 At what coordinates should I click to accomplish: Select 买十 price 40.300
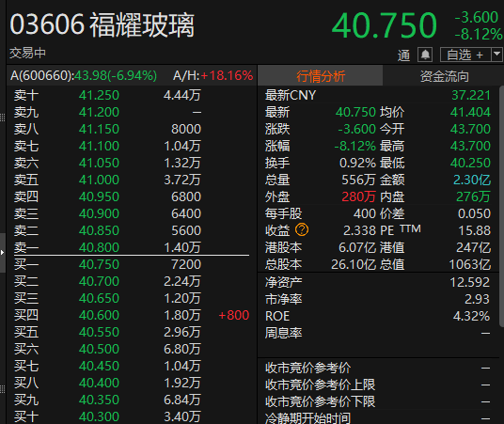coord(99,416)
